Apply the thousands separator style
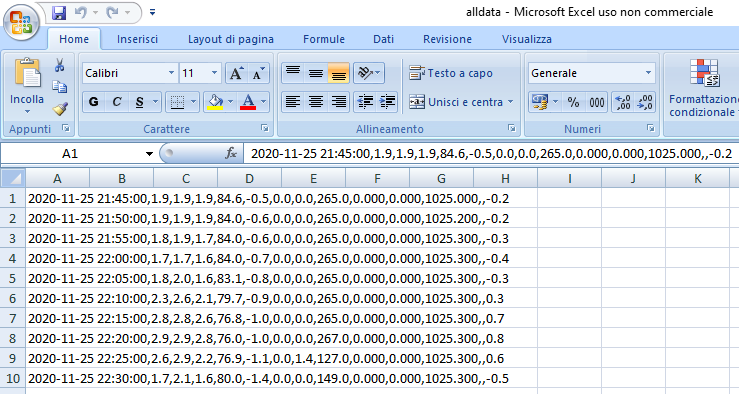This screenshot has height=394, width=739. click(596, 102)
